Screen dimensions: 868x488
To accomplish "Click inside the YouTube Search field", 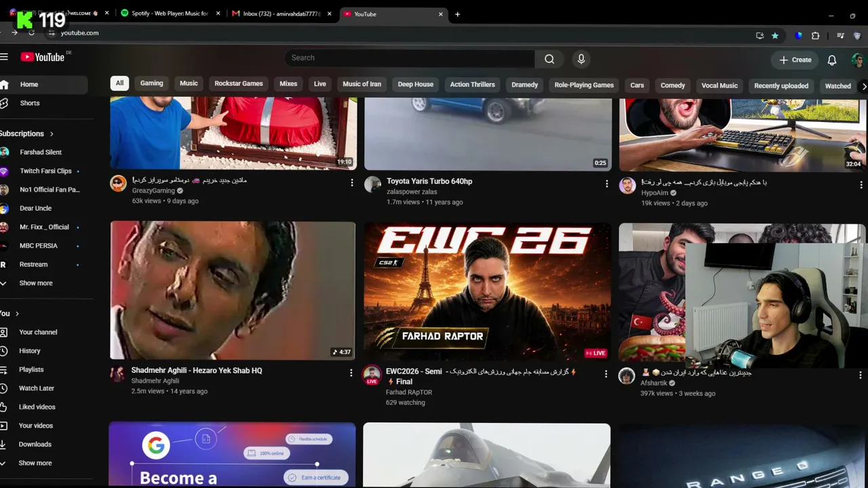I will point(410,58).
